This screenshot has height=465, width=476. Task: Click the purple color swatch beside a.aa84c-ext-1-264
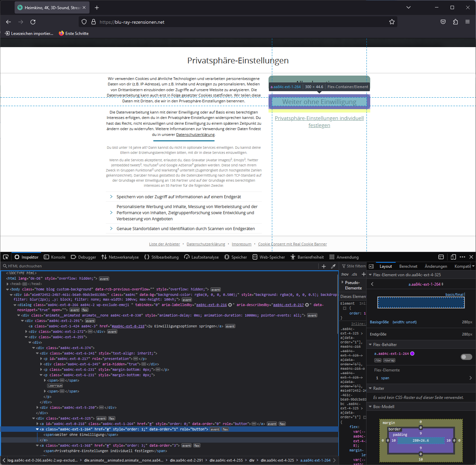[412, 353]
